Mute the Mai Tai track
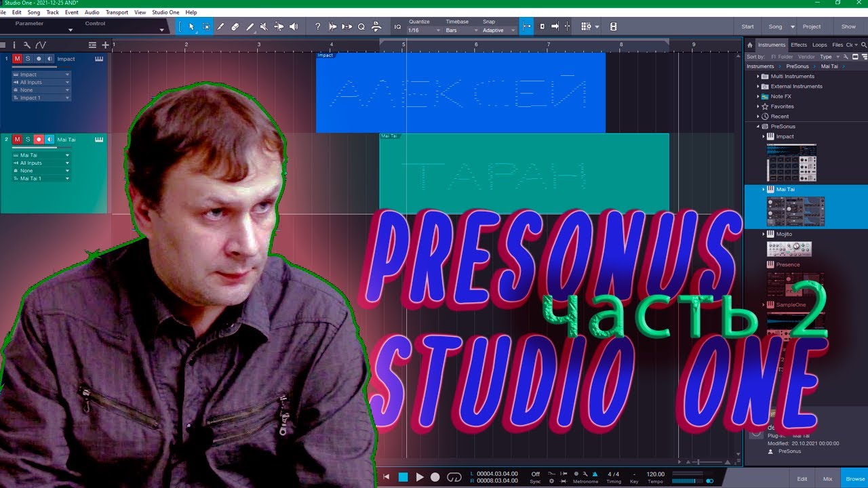This screenshot has width=868, height=488. [17, 140]
